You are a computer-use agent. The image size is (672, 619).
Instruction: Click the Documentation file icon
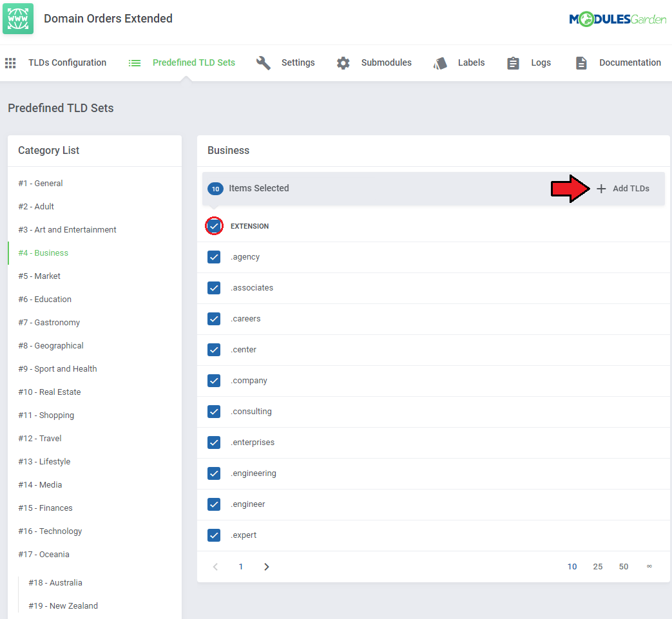[x=581, y=63]
